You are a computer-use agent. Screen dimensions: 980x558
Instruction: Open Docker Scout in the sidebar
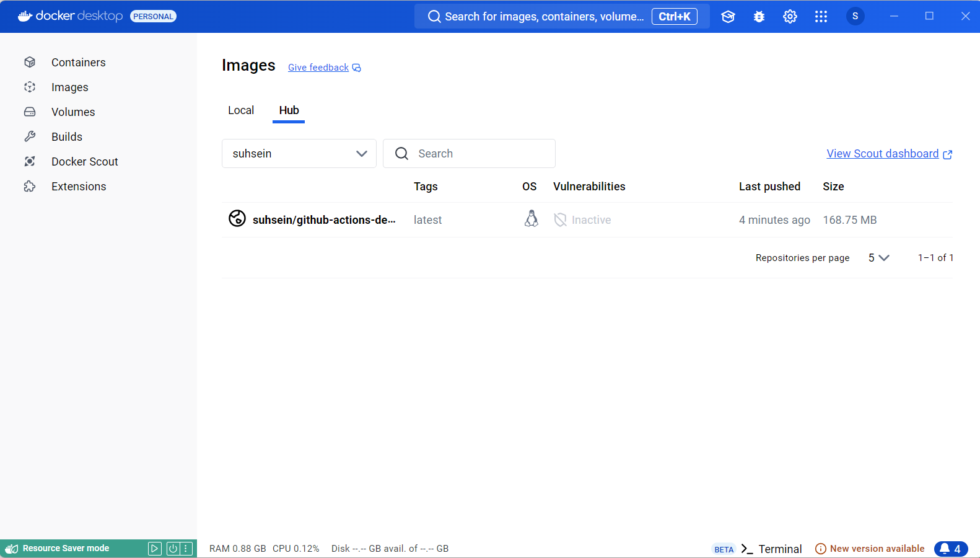(84, 162)
